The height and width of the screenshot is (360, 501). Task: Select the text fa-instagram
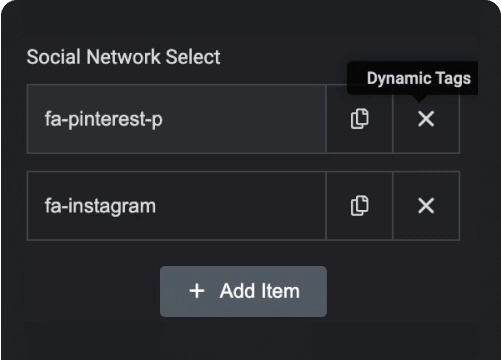click(100, 206)
